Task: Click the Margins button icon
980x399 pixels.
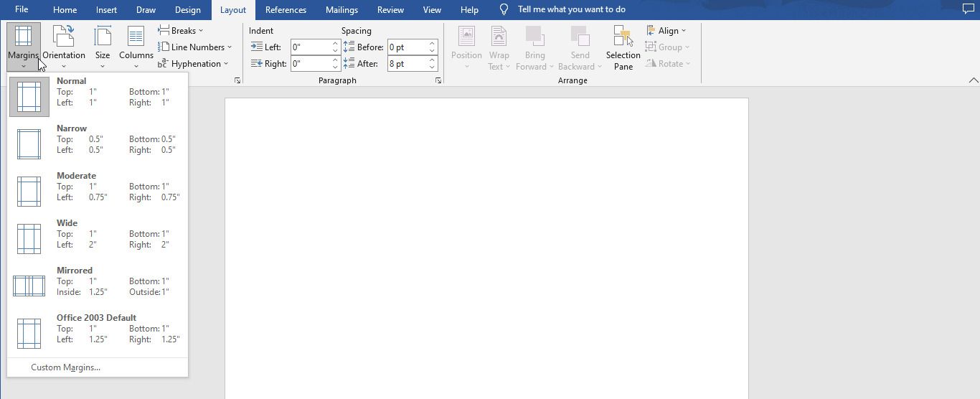Action: click(23, 37)
